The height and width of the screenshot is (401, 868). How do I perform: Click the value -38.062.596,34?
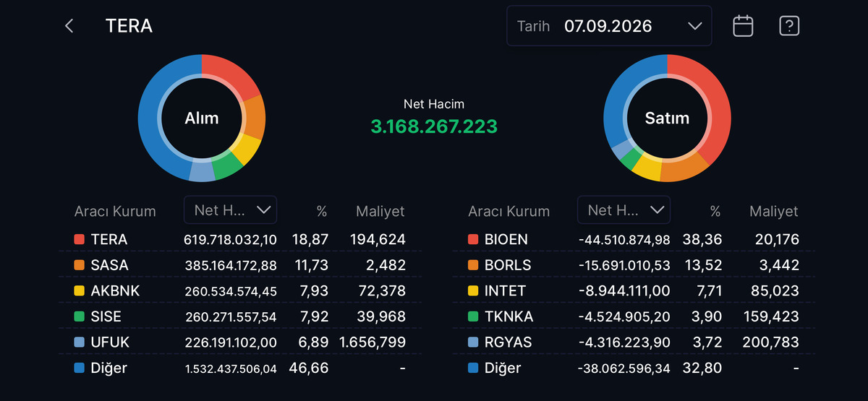pyautogui.click(x=624, y=368)
